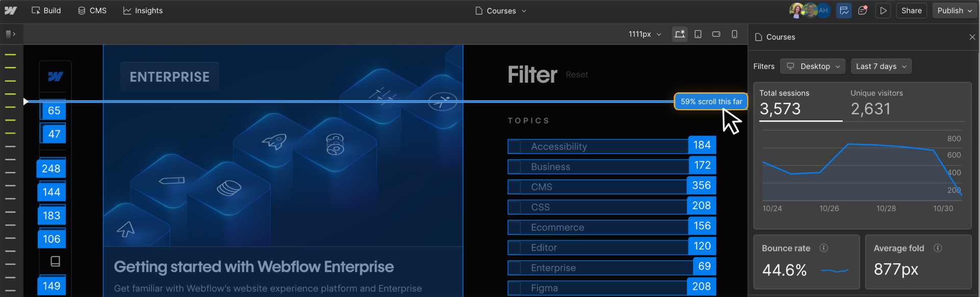The height and width of the screenshot is (297, 980).
Task: Click the Preview play icon
Action: (x=884, y=11)
